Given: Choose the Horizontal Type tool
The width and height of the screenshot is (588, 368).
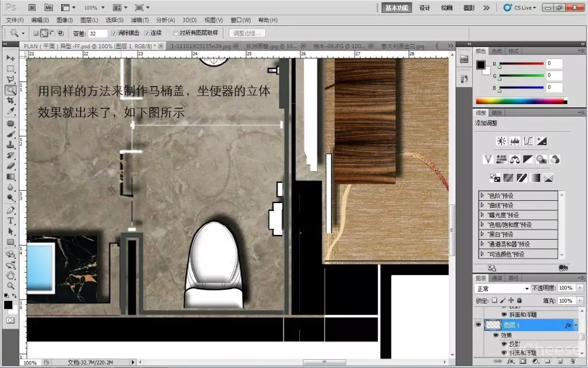Looking at the screenshot, I should pyautogui.click(x=11, y=221).
